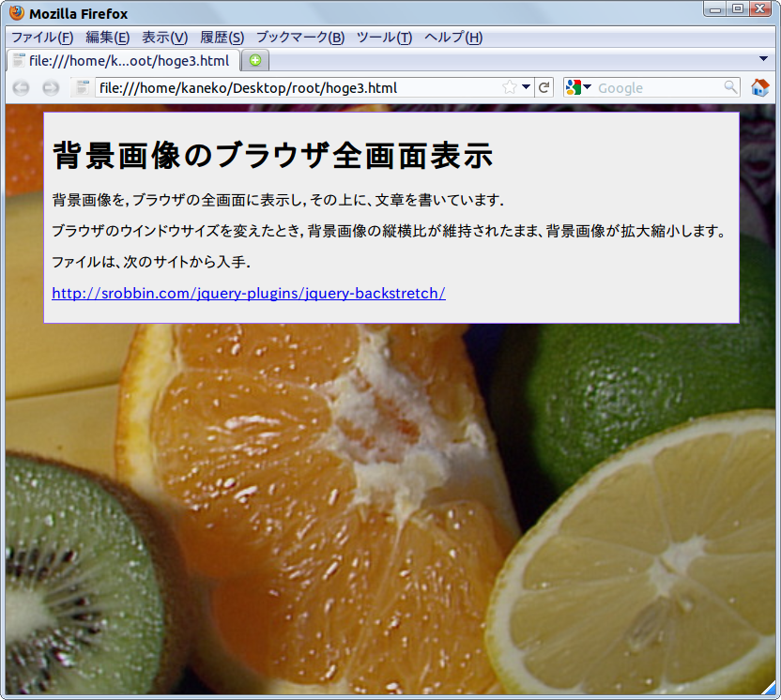Open the 編集(E) menu
The width and height of the screenshot is (781, 700).
pyautogui.click(x=108, y=38)
